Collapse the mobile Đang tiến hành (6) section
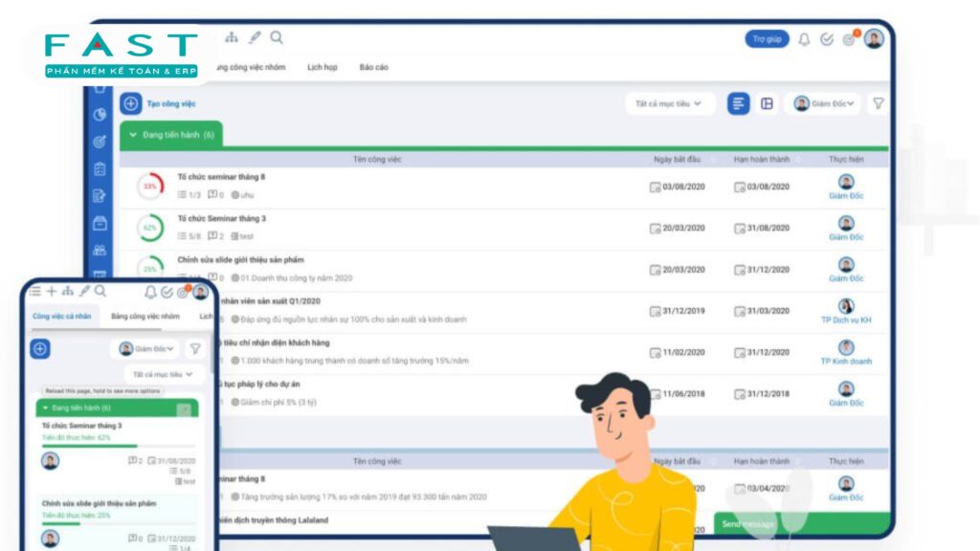980x551 pixels. point(46,408)
